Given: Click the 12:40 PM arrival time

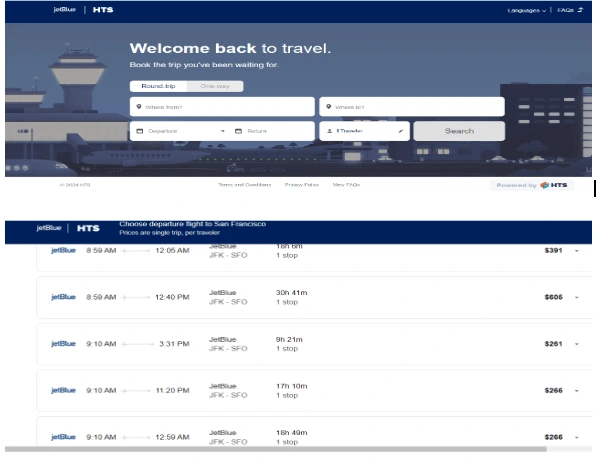Looking at the screenshot, I should click(x=172, y=297).
